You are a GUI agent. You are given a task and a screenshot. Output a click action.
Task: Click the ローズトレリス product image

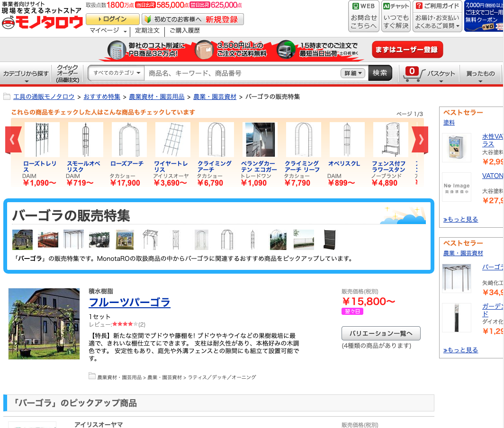coord(42,140)
